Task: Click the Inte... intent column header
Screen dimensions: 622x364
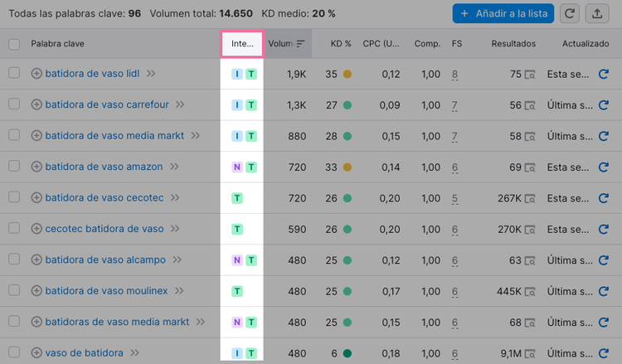Action: point(242,44)
